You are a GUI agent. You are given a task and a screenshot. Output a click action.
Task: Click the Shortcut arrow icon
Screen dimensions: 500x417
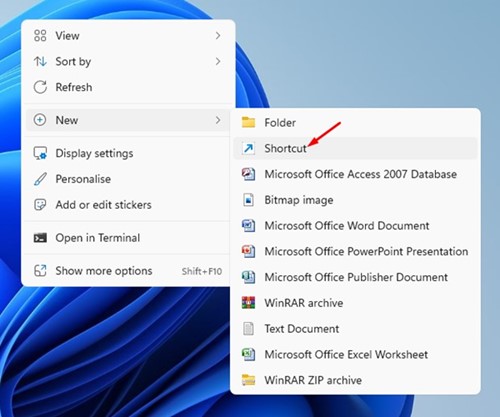pyautogui.click(x=248, y=148)
